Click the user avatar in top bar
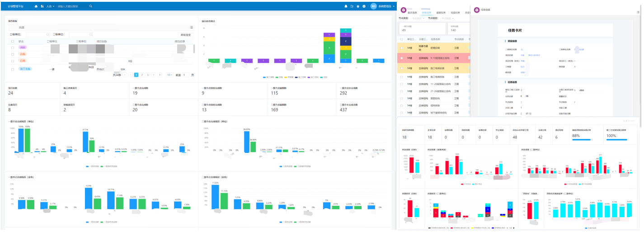Image resolution: width=644 pixels, height=233 pixels. pyautogui.click(x=373, y=6)
